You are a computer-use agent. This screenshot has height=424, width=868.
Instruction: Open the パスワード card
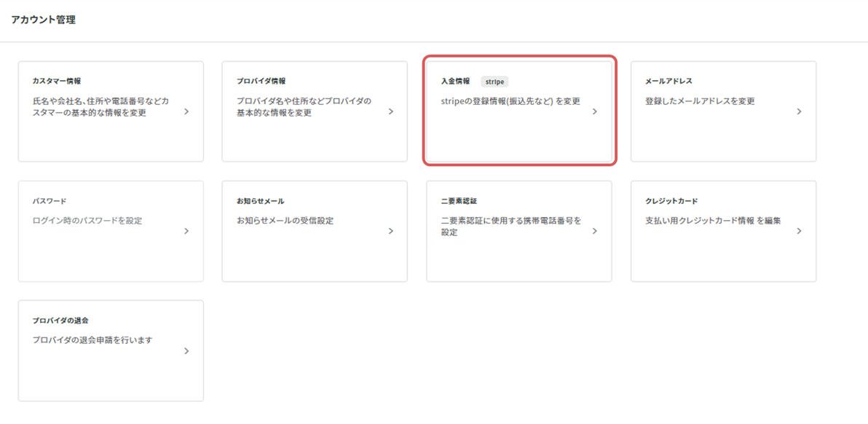[x=111, y=231]
